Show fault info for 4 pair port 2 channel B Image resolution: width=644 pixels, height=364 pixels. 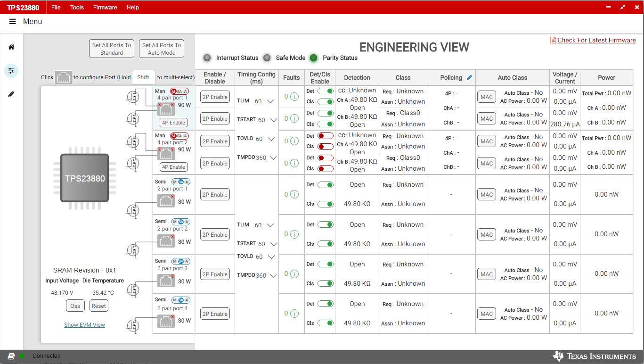(x=294, y=163)
